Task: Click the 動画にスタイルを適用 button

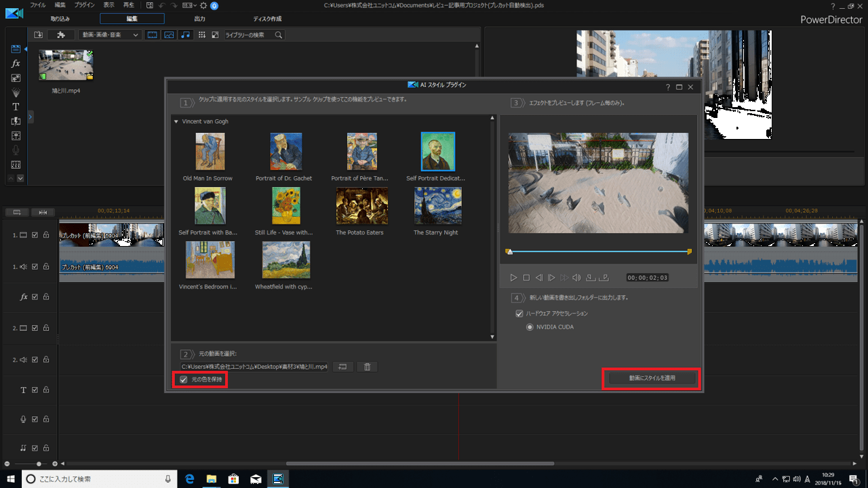Action: 652,378
